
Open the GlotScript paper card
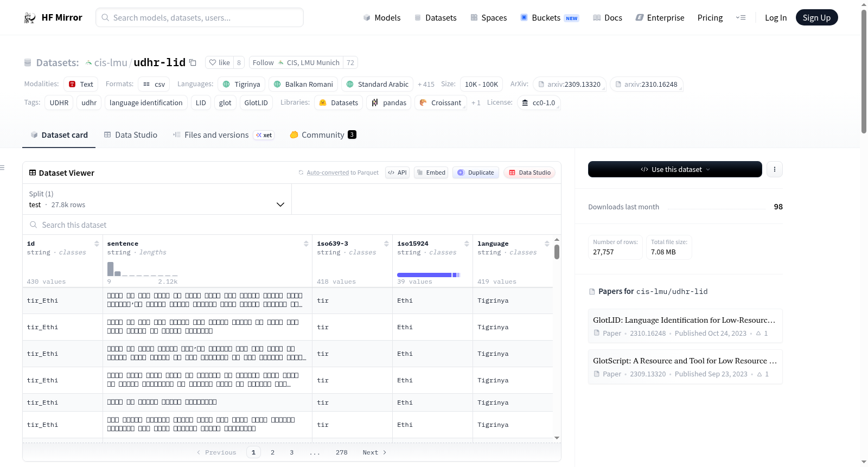tap(685, 367)
